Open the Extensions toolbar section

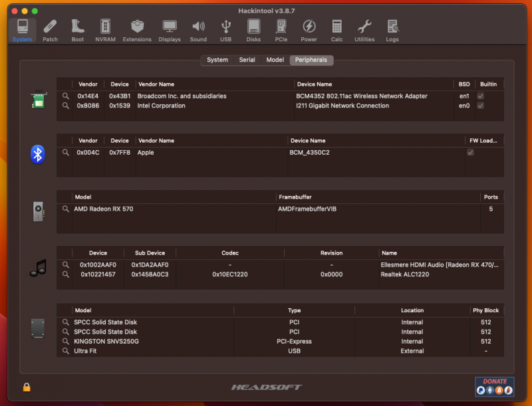click(137, 30)
